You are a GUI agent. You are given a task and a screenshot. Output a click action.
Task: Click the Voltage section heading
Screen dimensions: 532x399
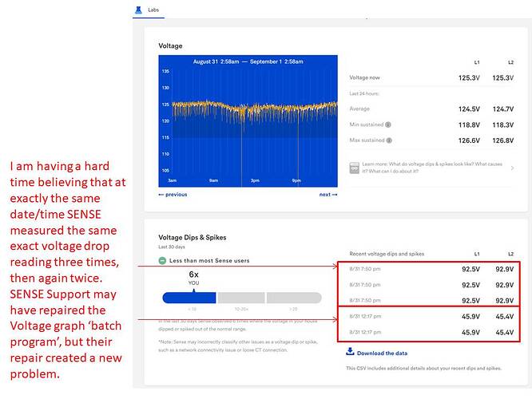click(170, 45)
